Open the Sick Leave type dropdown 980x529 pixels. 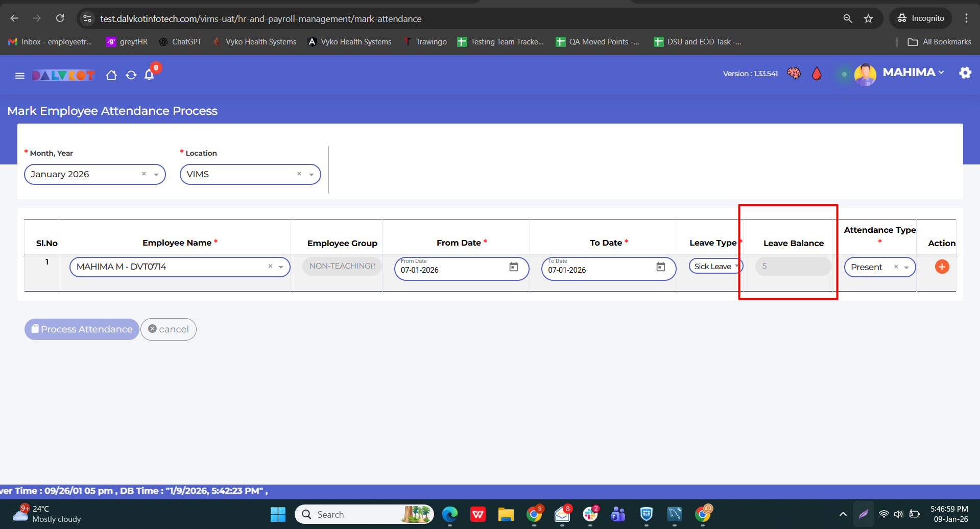tap(736, 266)
